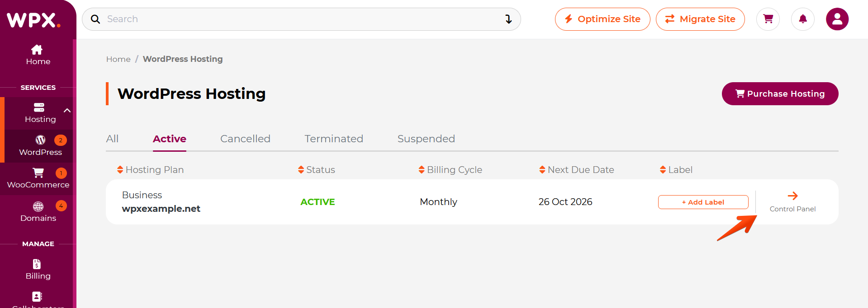868x308 pixels.
Task: Open the shopping cart icon in header
Action: point(768,19)
